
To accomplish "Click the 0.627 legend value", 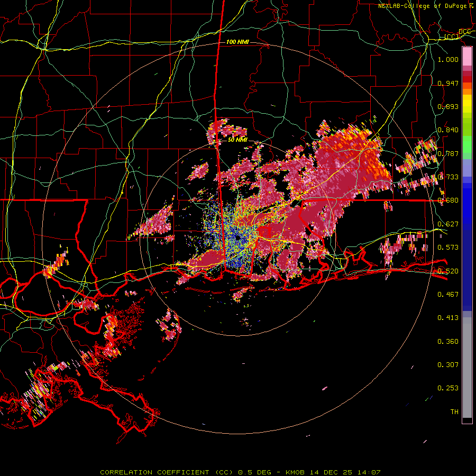I will pos(448,224).
